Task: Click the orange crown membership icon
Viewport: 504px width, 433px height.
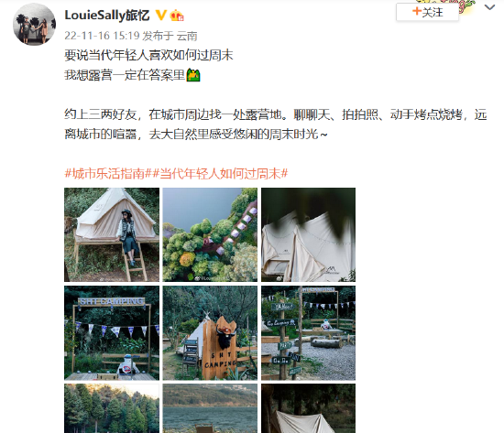Action: 177,15
